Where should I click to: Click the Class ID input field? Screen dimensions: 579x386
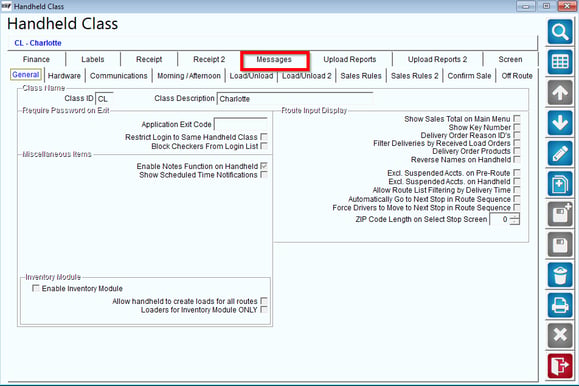click(x=104, y=99)
